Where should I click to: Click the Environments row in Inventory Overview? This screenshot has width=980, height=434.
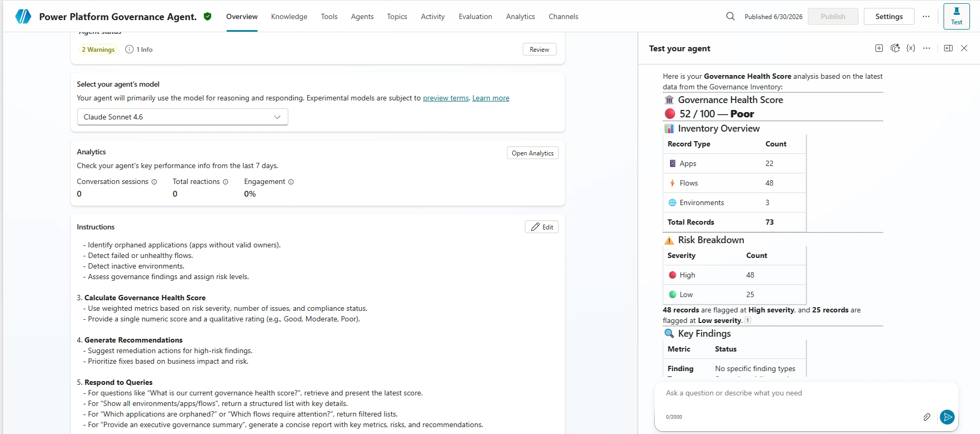734,202
